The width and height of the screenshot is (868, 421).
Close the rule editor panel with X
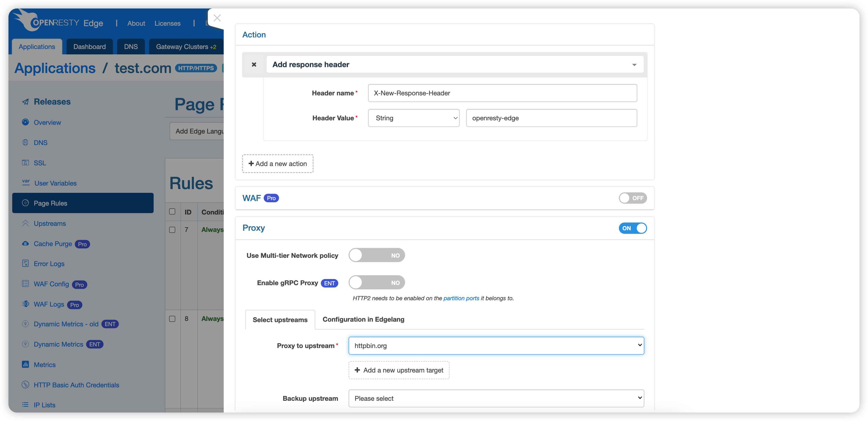[x=217, y=18]
